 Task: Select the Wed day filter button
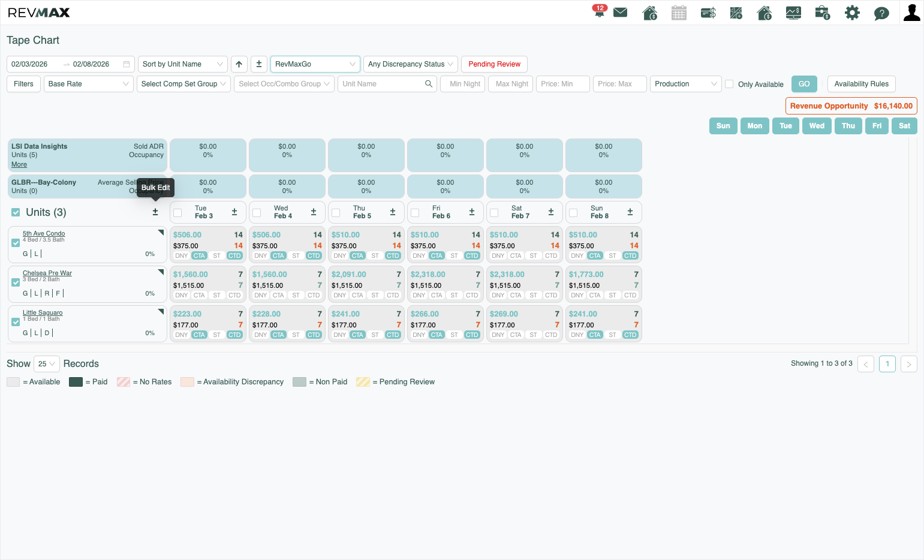[x=817, y=126]
